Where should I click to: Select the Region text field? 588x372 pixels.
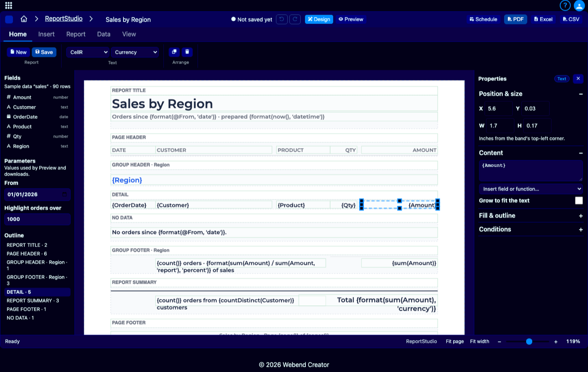pos(37,146)
